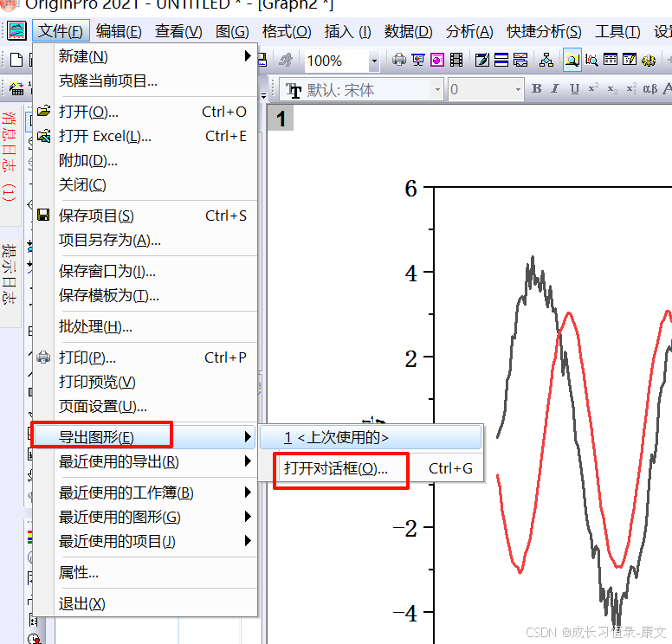Screen dimensions: 672x644
Task: Click the printer icon in toolbar
Action: point(399,60)
